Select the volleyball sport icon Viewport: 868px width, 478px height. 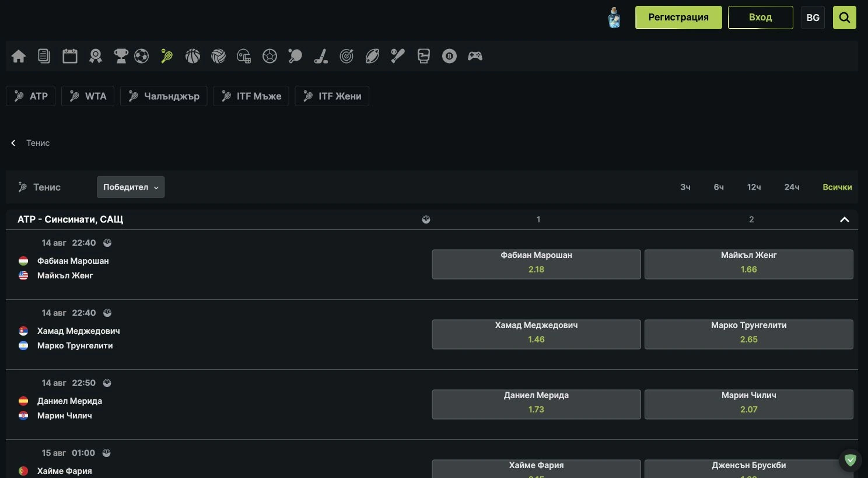[x=218, y=56]
